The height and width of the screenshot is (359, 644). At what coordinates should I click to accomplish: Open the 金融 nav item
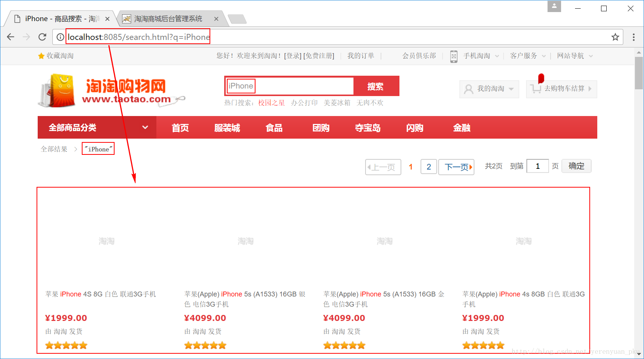462,128
